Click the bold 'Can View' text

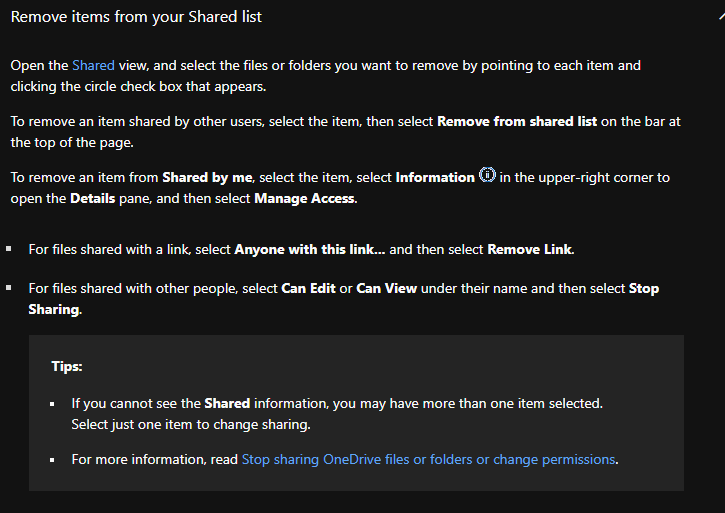point(387,288)
